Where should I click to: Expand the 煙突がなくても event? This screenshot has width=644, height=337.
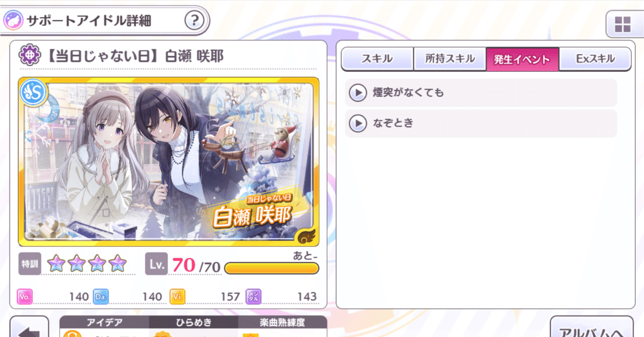[481, 93]
